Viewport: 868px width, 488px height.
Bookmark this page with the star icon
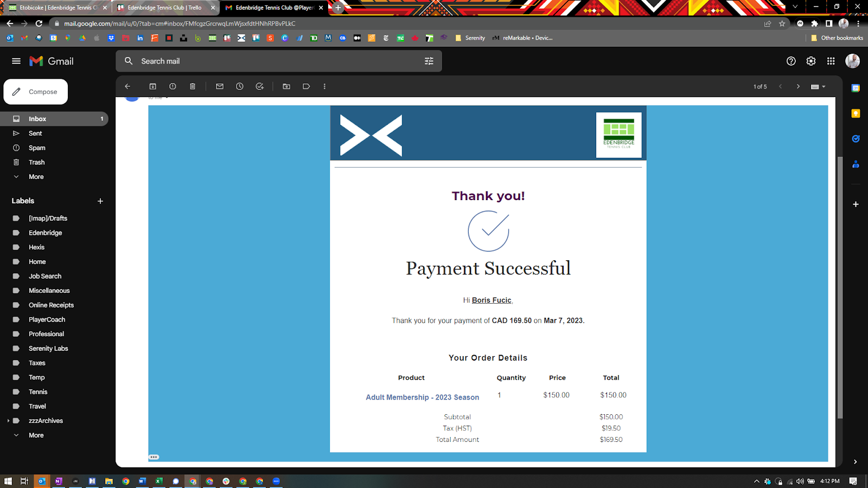coord(782,23)
